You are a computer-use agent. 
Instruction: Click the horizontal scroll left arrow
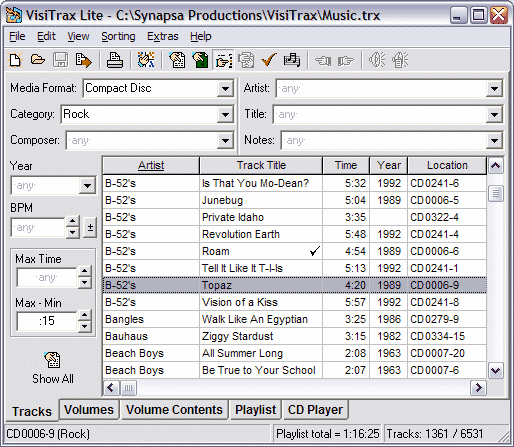(111, 388)
